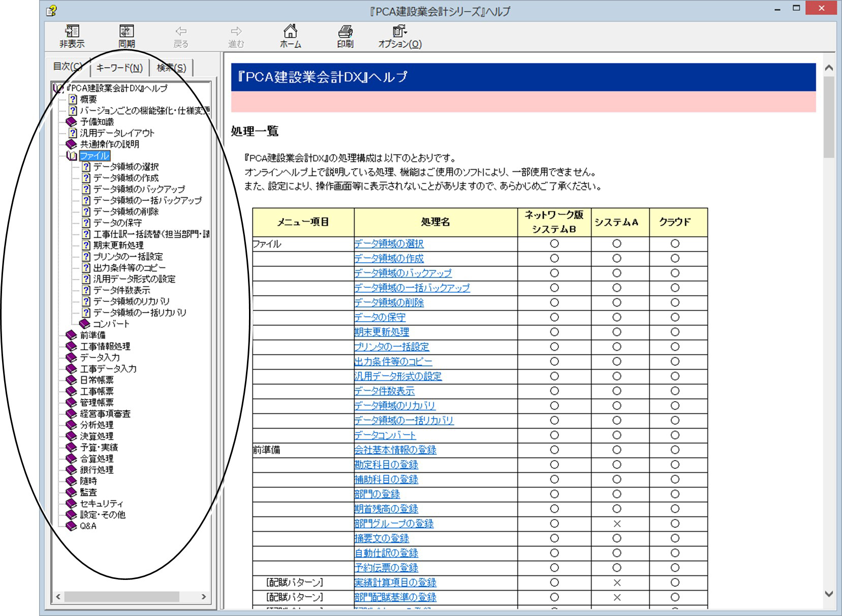Click the content pane scroll-down arrow
The height and width of the screenshot is (616, 842).
[x=829, y=594]
